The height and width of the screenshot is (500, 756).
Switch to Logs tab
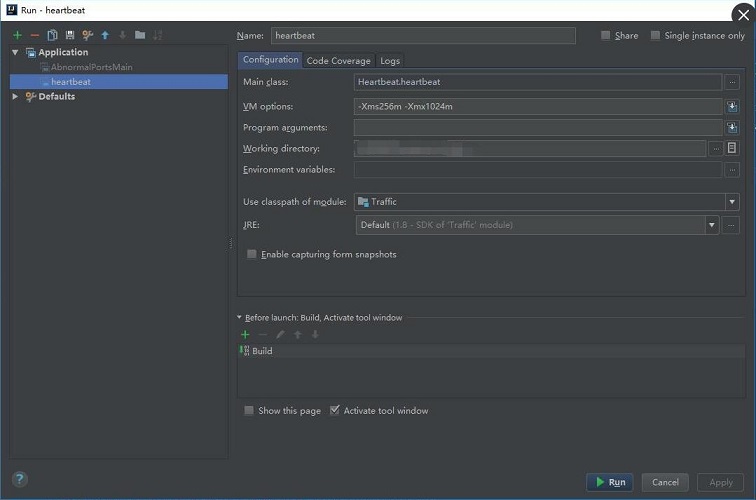tap(390, 60)
